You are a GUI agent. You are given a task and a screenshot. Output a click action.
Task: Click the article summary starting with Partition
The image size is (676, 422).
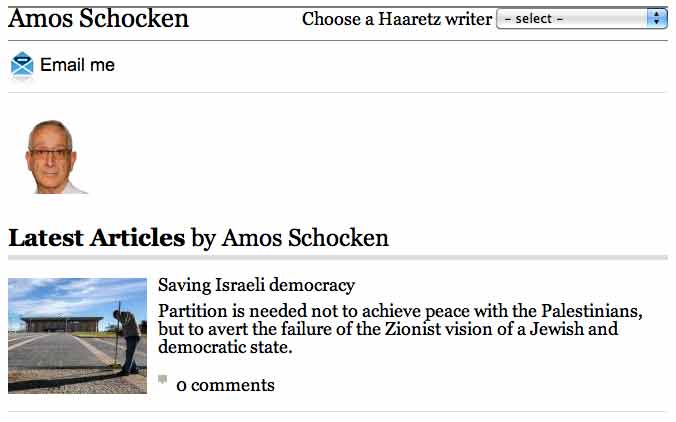coord(399,328)
